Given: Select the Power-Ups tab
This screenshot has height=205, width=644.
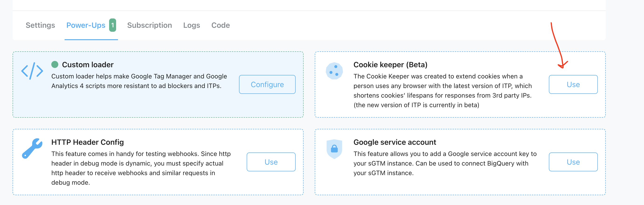Looking at the screenshot, I should coord(86,25).
